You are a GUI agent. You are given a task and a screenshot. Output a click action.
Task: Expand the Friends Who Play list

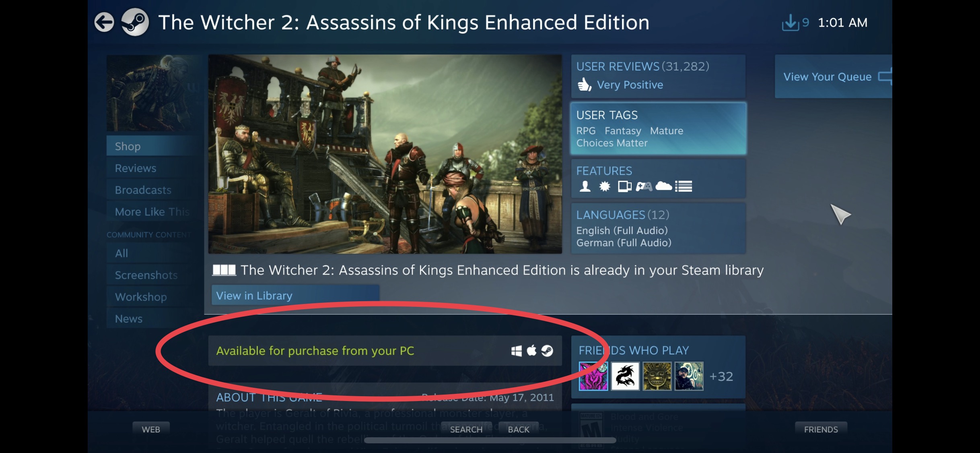click(721, 376)
